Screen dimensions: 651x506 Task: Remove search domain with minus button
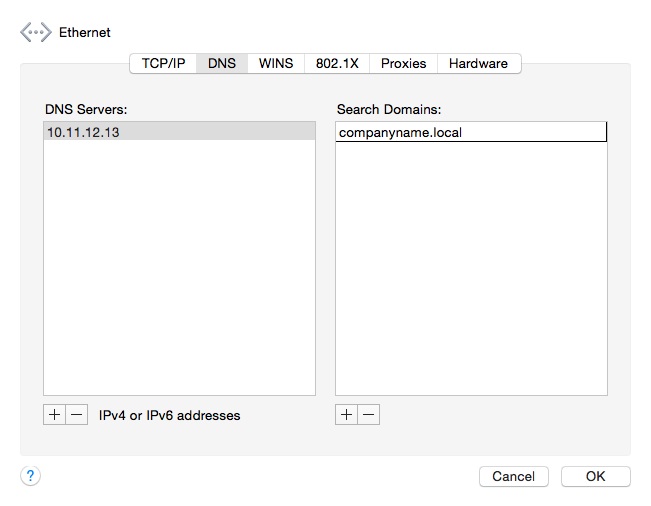[x=369, y=414]
